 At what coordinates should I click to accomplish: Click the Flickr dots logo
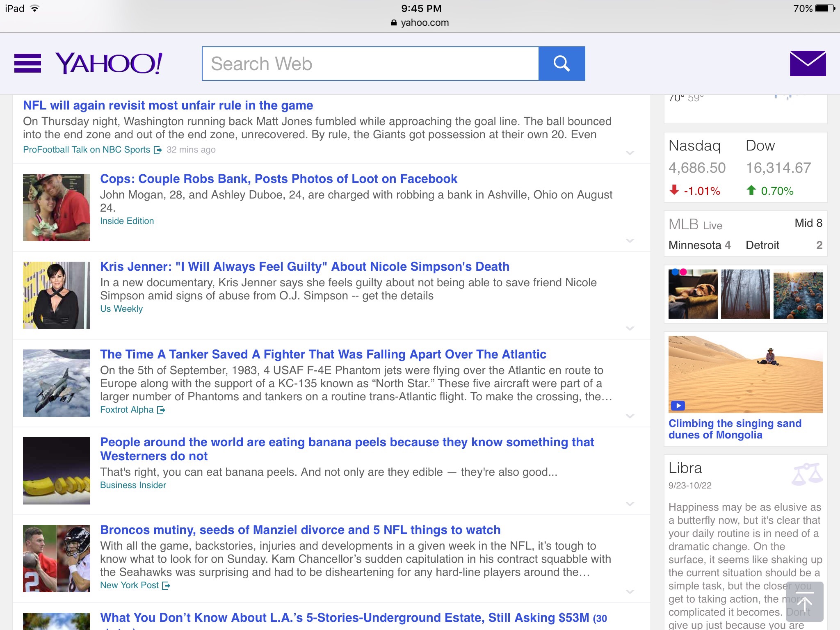tap(679, 272)
